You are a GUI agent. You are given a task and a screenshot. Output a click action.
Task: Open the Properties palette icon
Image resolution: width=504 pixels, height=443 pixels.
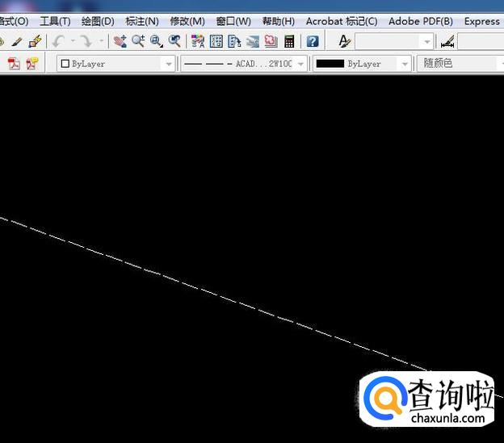pos(198,41)
